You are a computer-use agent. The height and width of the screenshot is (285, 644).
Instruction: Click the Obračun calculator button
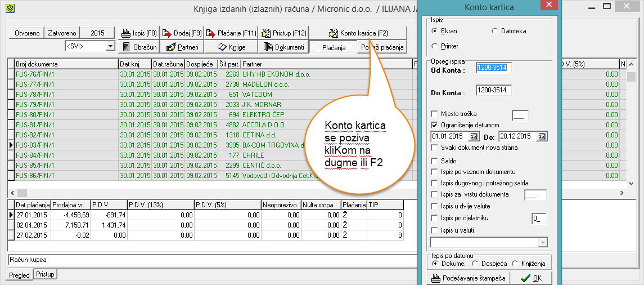pos(140,47)
